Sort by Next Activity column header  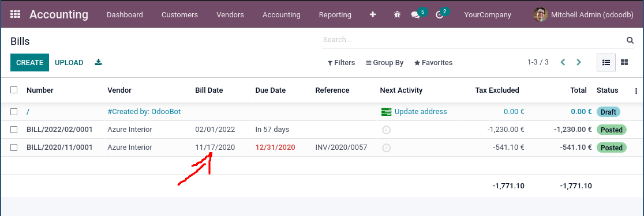click(x=401, y=90)
